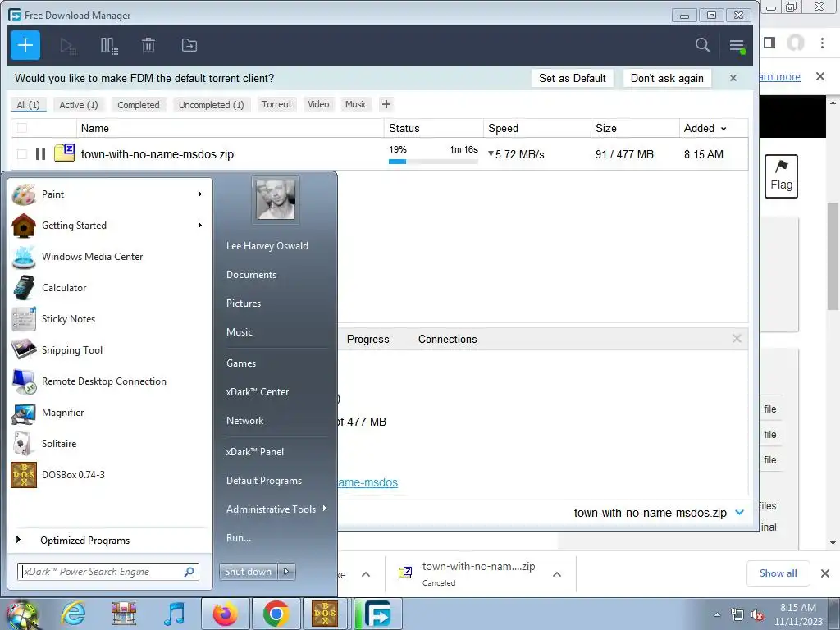
Task: Pause all downloads using the toolbar icon
Action: point(109,46)
